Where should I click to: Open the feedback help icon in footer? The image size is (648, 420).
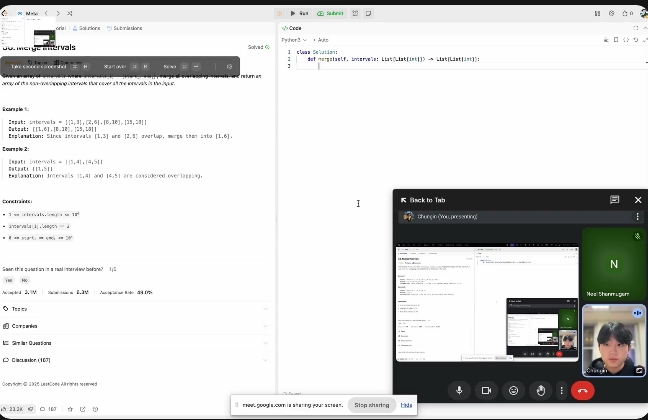coord(95,409)
